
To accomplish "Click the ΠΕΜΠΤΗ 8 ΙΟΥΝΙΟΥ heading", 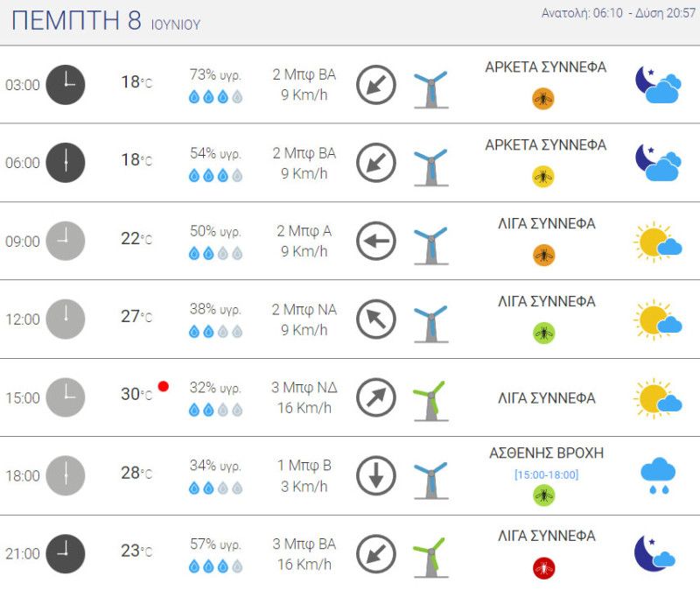I will 106,20.
